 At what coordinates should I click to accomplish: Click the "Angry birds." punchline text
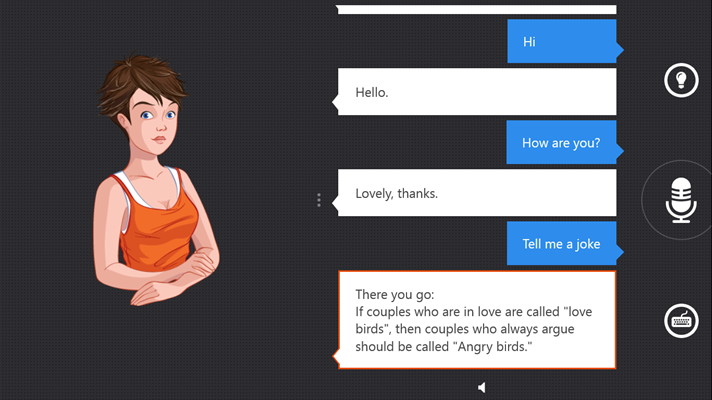pyautogui.click(x=492, y=346)
